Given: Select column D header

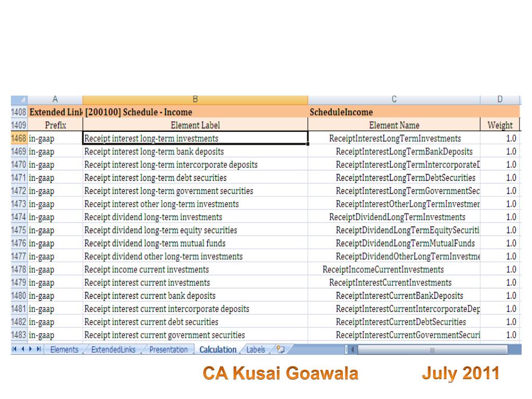Looking at the screenshot, I should [500, 100].
